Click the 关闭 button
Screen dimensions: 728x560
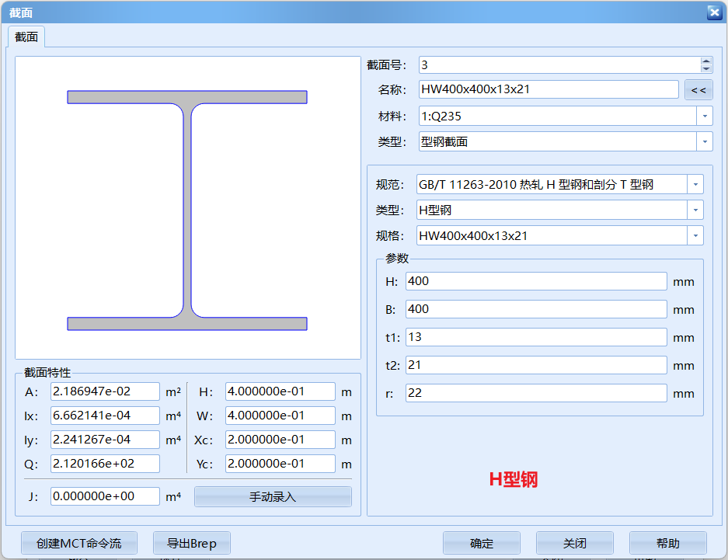pos(574,543)
